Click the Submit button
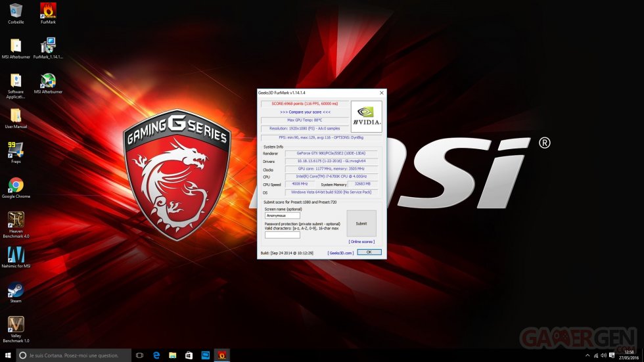This screenshot has height=362, width=644. tap(361, 223)
